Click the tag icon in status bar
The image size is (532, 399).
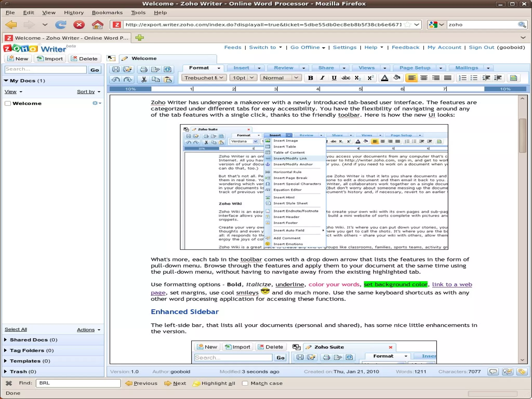click(521, 372)
